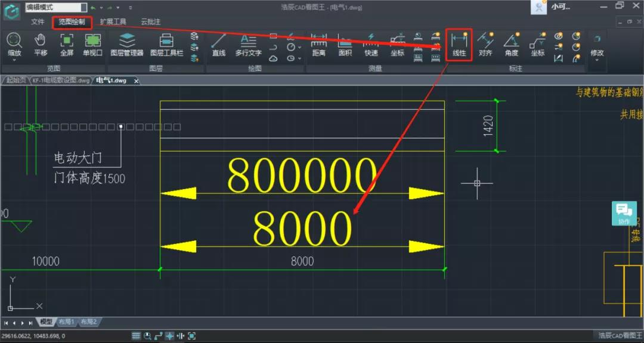Viewport: 644px width, 343px height.
Task: Switch to 布局2 layout tab
Action: coord(88,322)
